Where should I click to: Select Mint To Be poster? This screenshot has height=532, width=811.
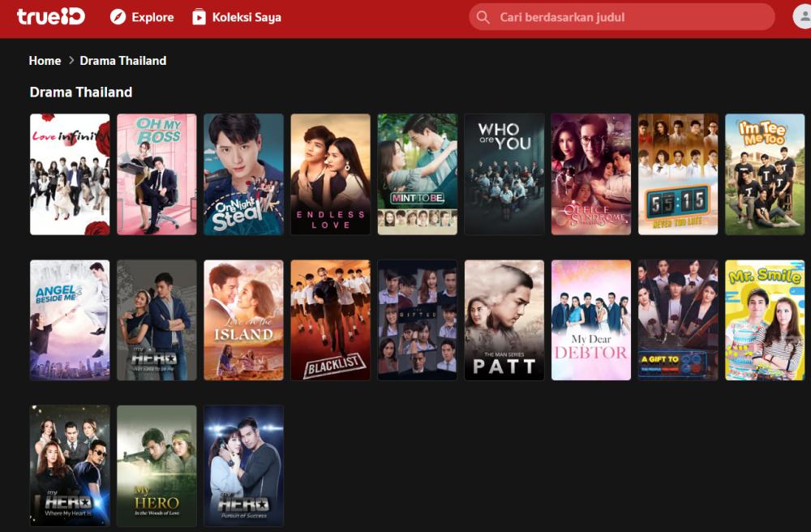(418, 174)
